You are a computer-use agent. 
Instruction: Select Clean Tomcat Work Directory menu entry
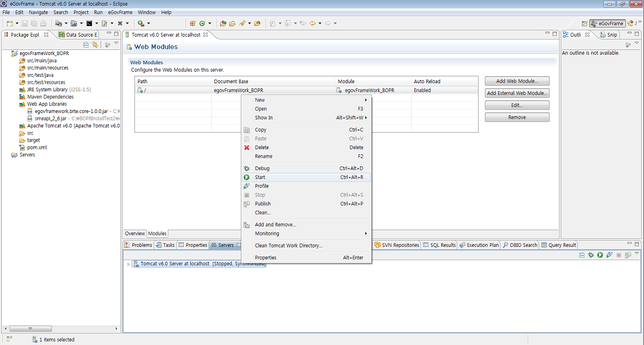pyautogui.click(x=288, y=246)
